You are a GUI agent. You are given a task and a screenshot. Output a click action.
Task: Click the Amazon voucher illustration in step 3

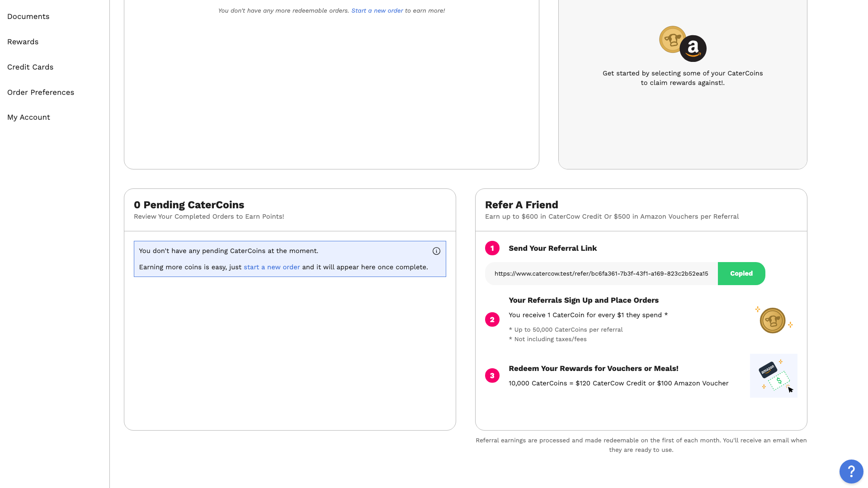774,375
